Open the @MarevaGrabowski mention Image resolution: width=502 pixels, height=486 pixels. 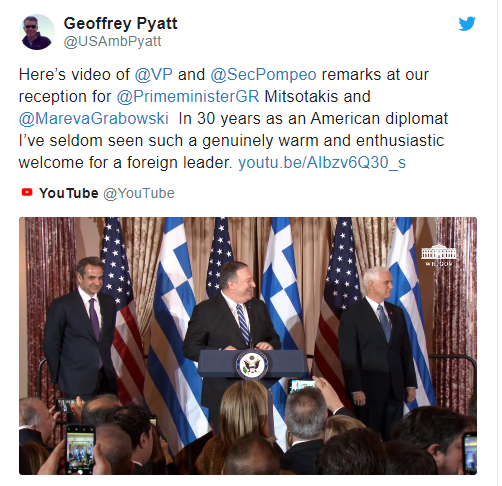94,119
